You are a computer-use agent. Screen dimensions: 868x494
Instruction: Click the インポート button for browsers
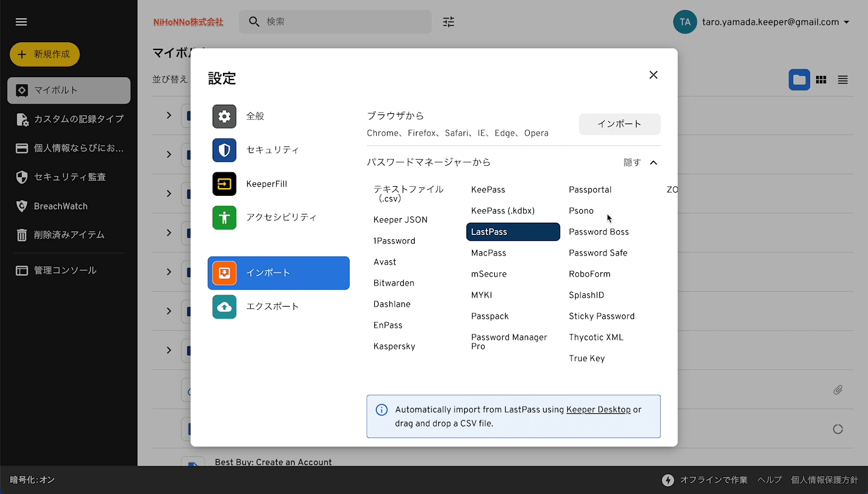(619, 124)
